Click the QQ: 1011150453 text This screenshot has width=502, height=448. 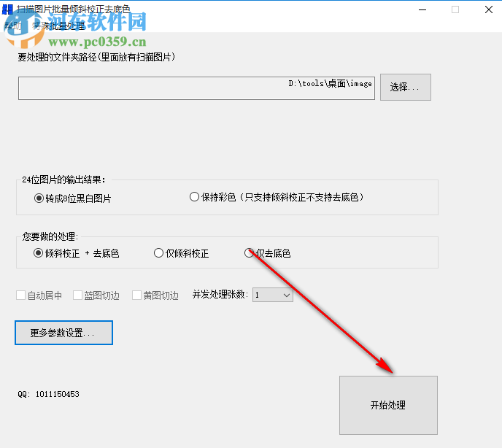48,394
